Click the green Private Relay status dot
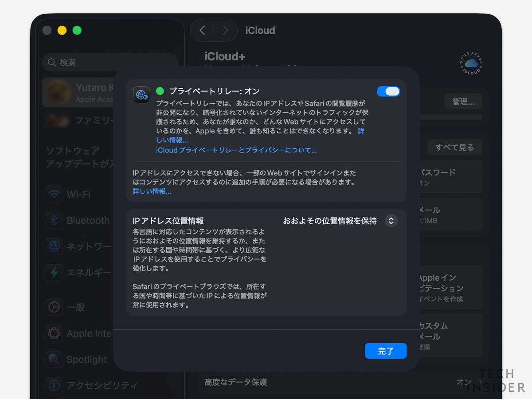This screenshot has width=532, height=399. coord(160,91)
